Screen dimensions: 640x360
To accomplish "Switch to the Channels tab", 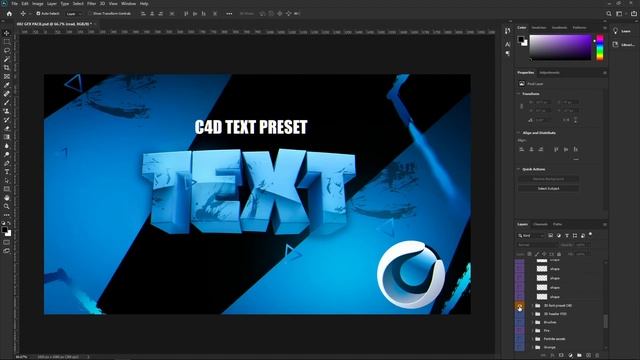I will [540, 224].
